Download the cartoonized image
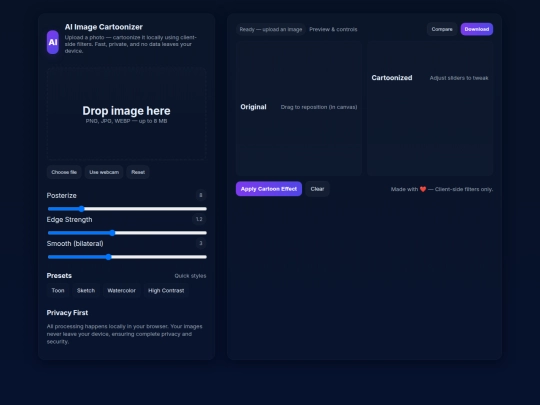 coord(477,29)
